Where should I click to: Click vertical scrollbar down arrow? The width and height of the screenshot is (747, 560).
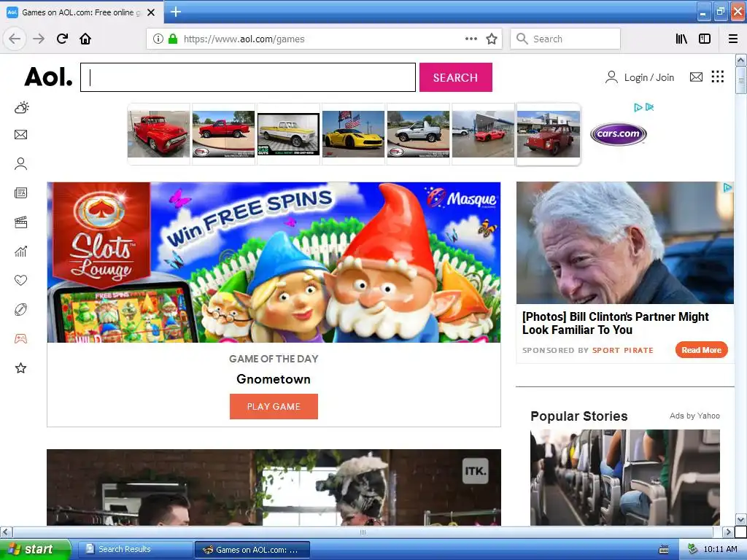tap(740, 519)
